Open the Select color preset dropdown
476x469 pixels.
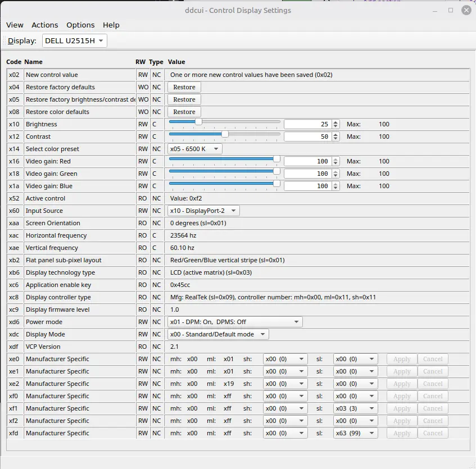pos(194,149)
